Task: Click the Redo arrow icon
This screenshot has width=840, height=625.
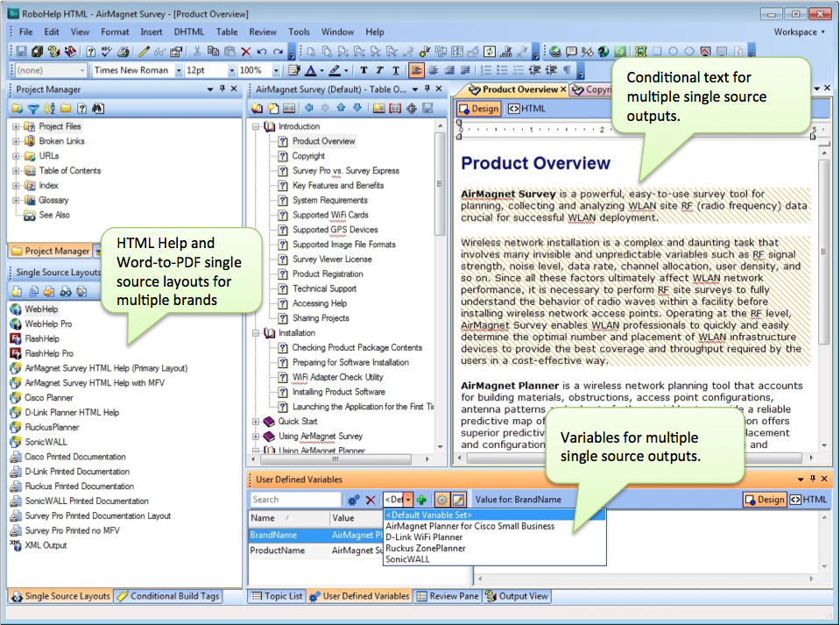Action: [278, 52]
